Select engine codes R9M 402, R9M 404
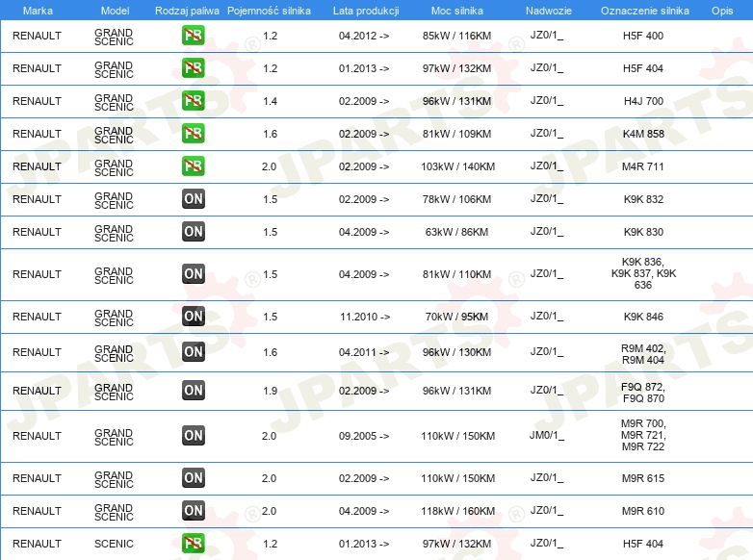753x560 pixels. pos(643,354)
